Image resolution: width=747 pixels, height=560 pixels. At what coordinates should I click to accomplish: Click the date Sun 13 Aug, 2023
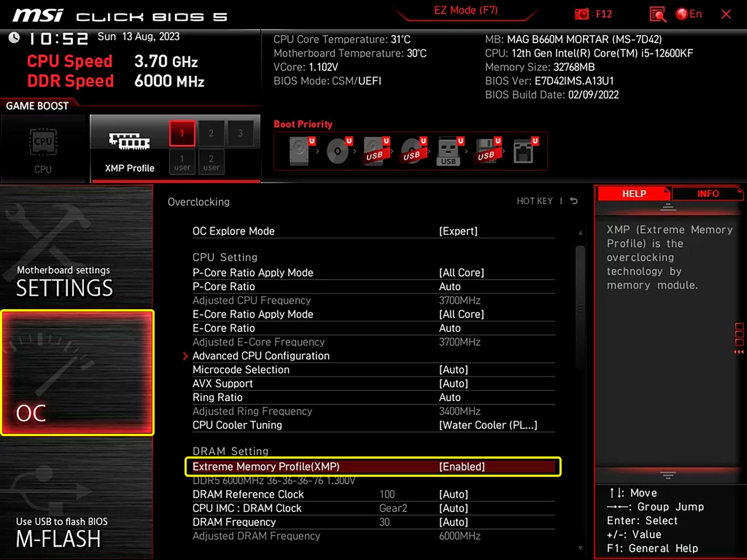pyautogui.click(x=139, y=37)
